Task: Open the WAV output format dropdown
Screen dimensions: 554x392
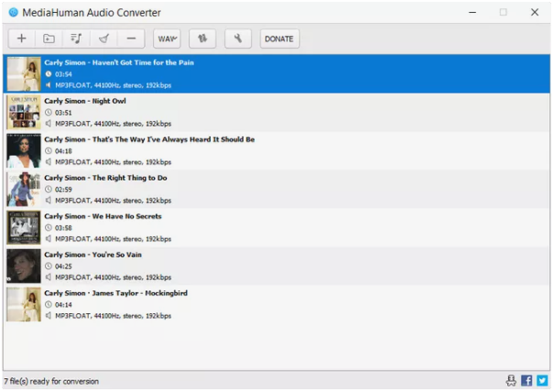Action: [168, 38]
